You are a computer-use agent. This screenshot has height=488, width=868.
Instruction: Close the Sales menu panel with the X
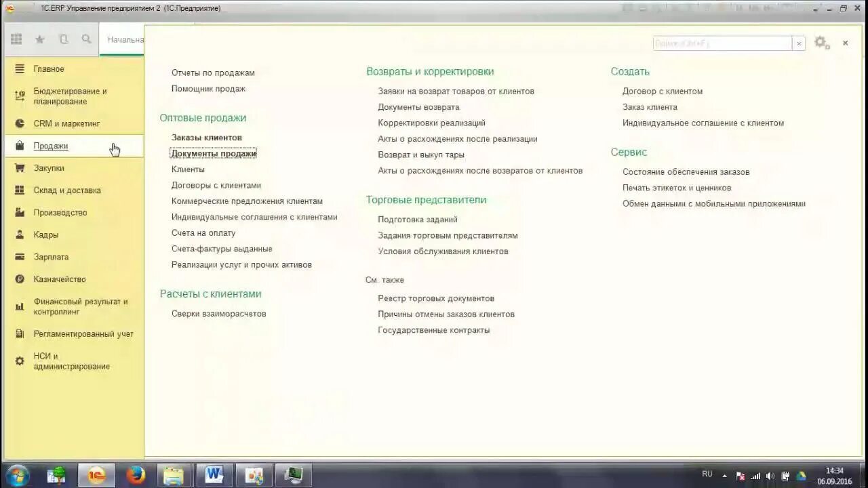point(845,43)
